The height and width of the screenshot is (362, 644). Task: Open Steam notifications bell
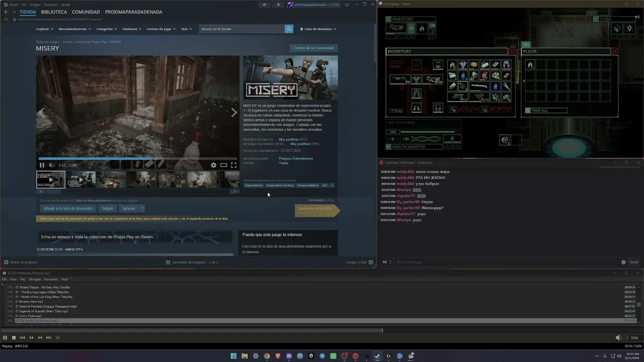click(x=278, y=5)
